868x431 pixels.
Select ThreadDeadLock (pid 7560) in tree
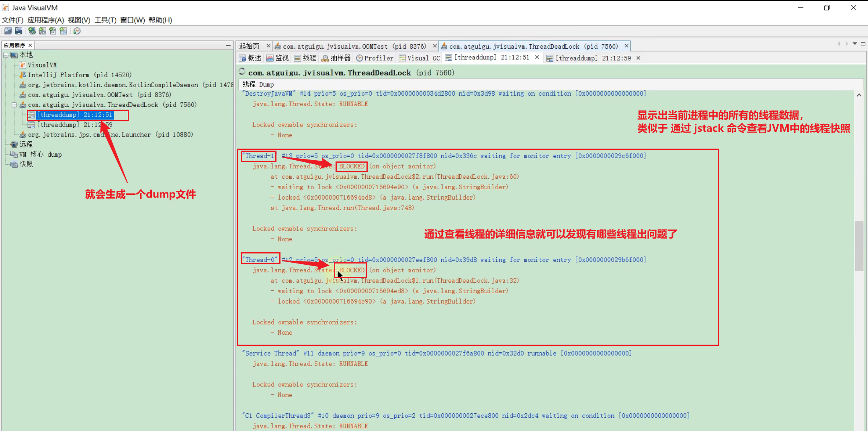click(x=112, y=105)
